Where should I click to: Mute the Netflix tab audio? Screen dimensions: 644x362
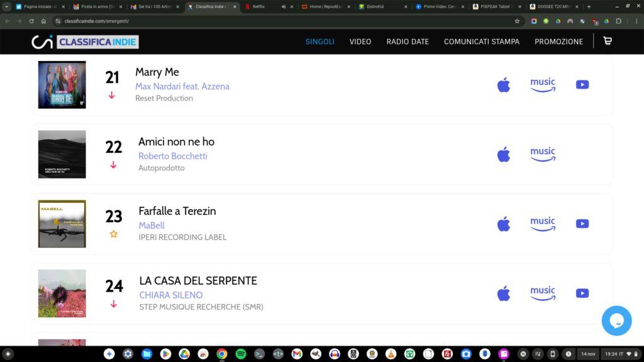pyautogui.click(x=284, y=6)
